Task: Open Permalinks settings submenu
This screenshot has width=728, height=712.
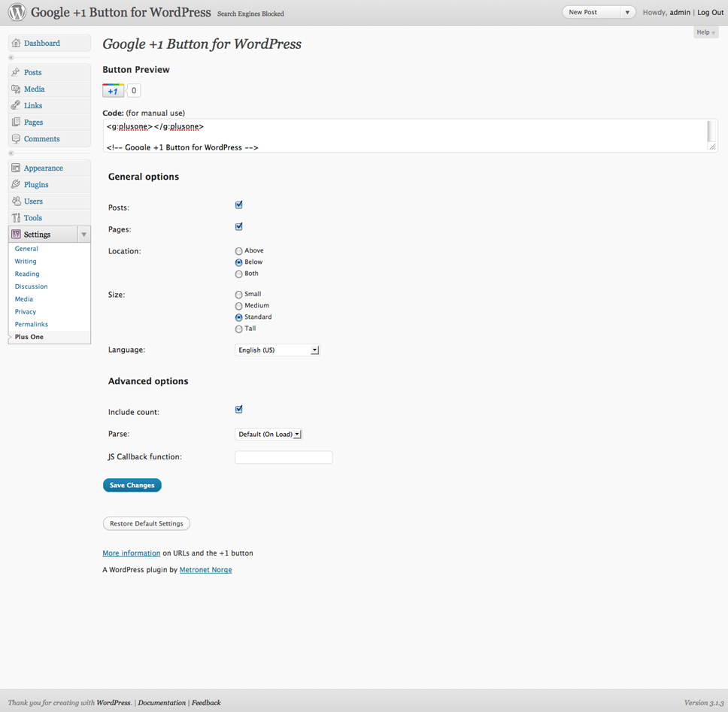Action: click(x=31, y=324)
